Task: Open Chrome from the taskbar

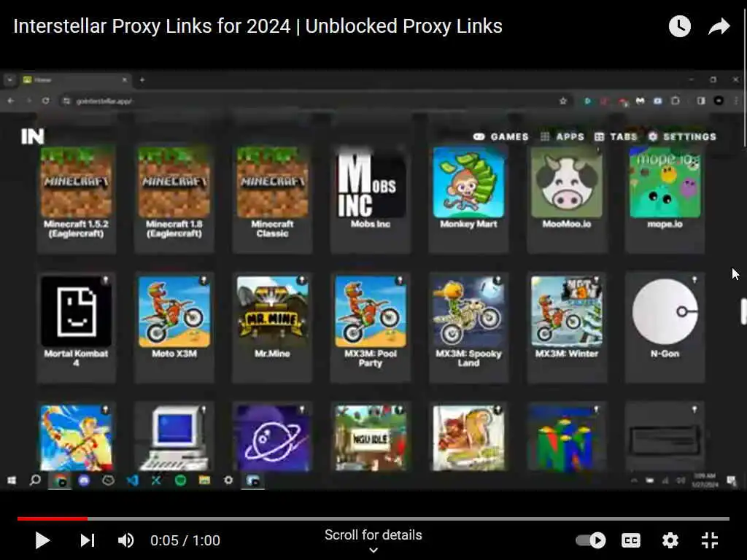Action: coord(61,481)
